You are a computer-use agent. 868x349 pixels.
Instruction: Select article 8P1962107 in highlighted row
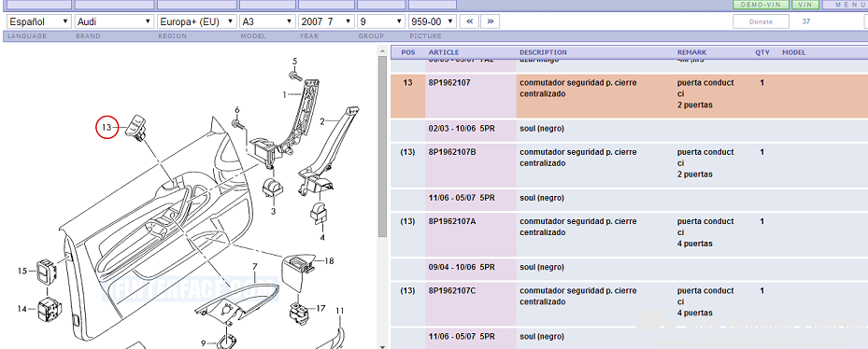pyautogui.click(x=449, y=82)
